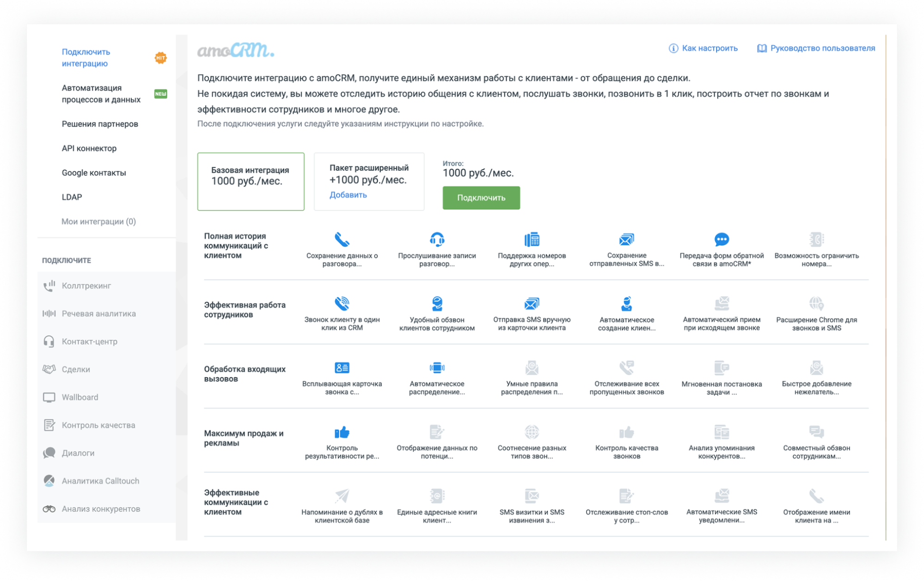Screen dimensions: 924x581
Task: Click the paper plane icon for Напоминание о дублях
Action: click(342, 496)
